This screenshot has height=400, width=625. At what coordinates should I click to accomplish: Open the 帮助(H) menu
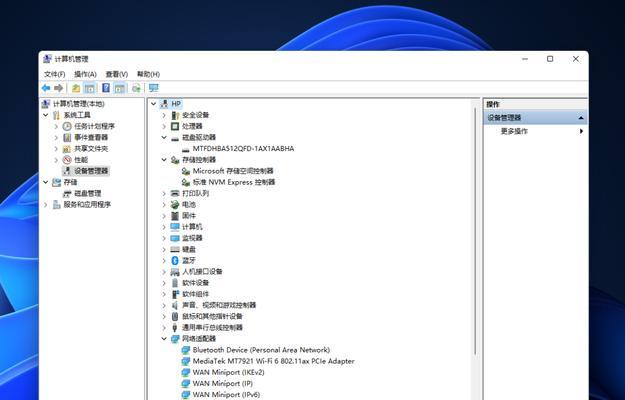[x=148, y=75]
